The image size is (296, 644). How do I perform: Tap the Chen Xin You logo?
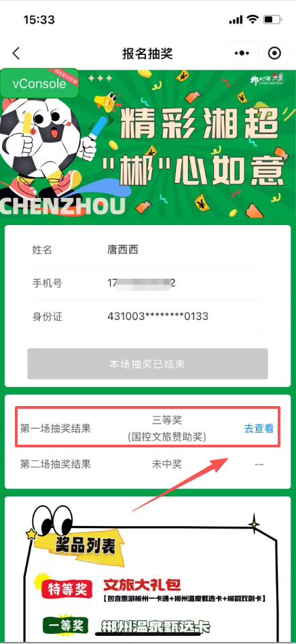tap(267, 79)
